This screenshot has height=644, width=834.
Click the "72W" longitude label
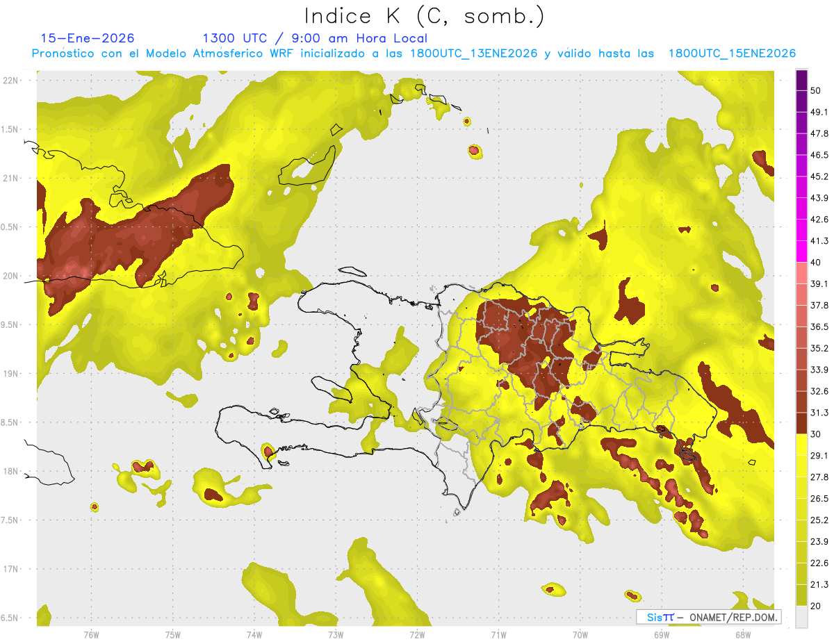pos(417,635)
